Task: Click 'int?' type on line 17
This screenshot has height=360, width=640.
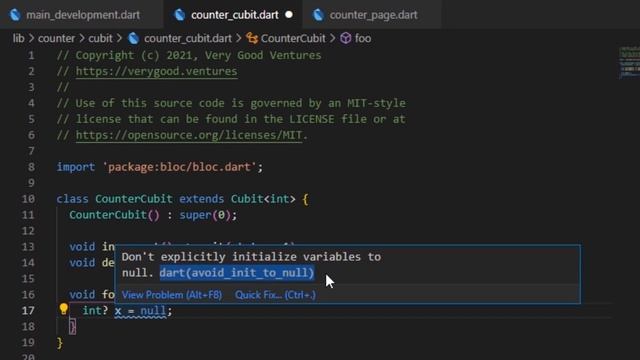Action: [95, 311]
